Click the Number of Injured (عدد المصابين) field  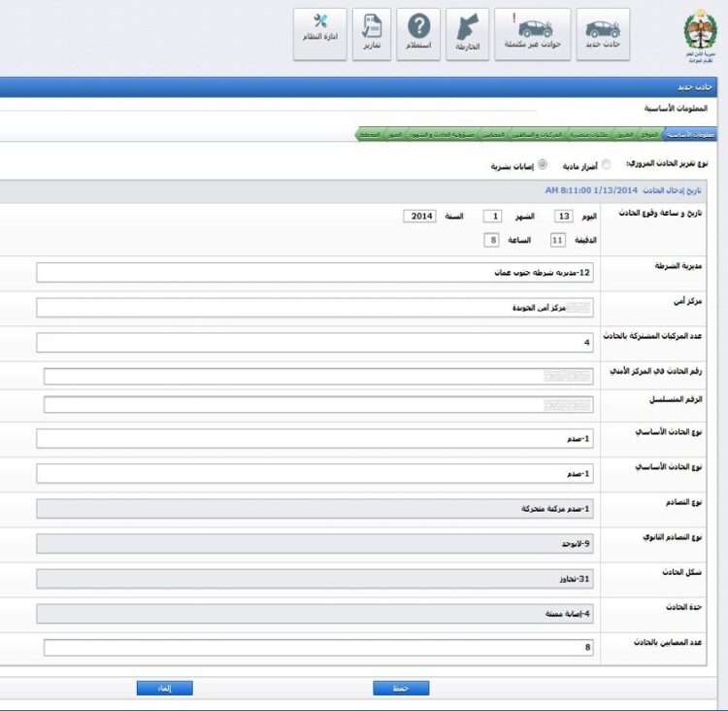click(317, 648)
